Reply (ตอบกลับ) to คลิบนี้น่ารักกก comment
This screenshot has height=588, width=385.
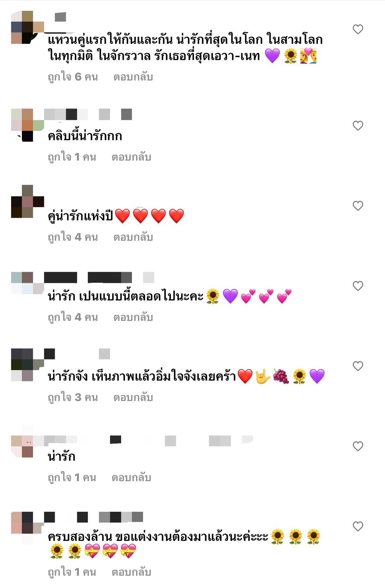click(x=131, y=157)
